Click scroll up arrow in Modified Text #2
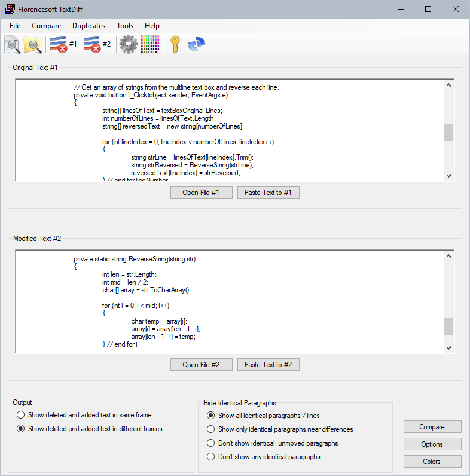The height and width of the screenshot is (476, 470). pos(448,256)
